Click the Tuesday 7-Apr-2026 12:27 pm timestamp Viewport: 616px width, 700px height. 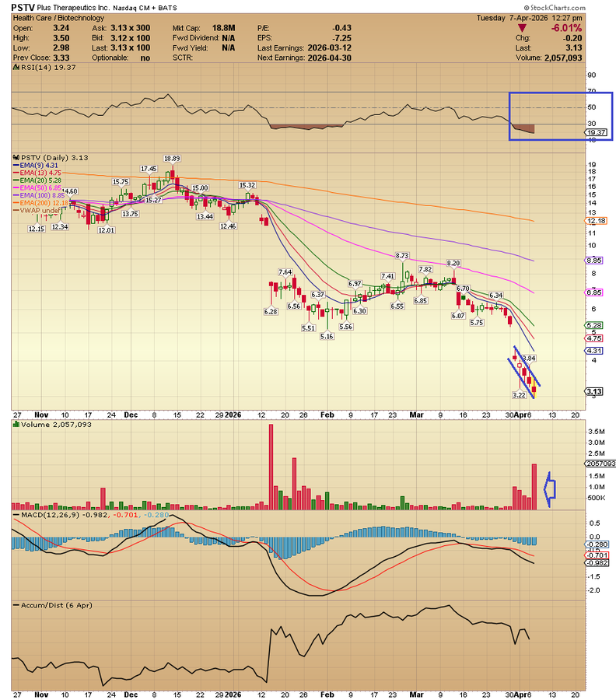[530, 18]
